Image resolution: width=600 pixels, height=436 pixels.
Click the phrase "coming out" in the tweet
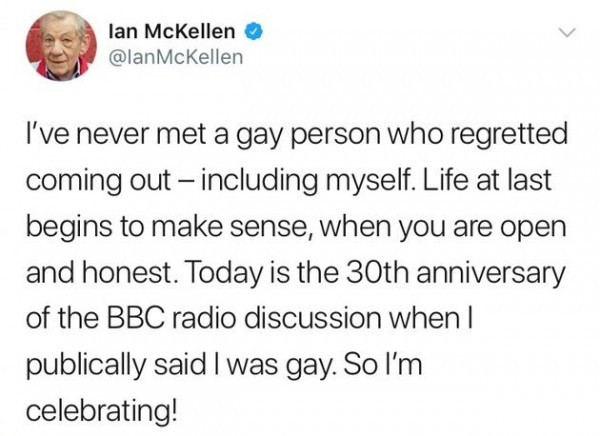[98, 181]
